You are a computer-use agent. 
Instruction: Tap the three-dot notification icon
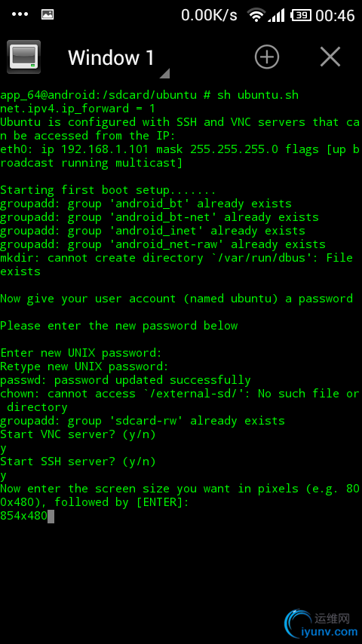20,14
